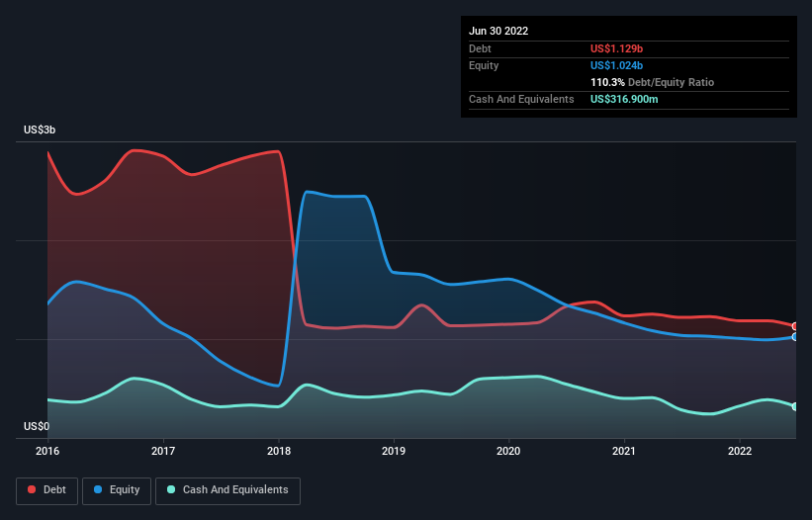Toggle the Equity legend button
The width and height of the screenshot is (812, 520).
[x=117, y=490]
